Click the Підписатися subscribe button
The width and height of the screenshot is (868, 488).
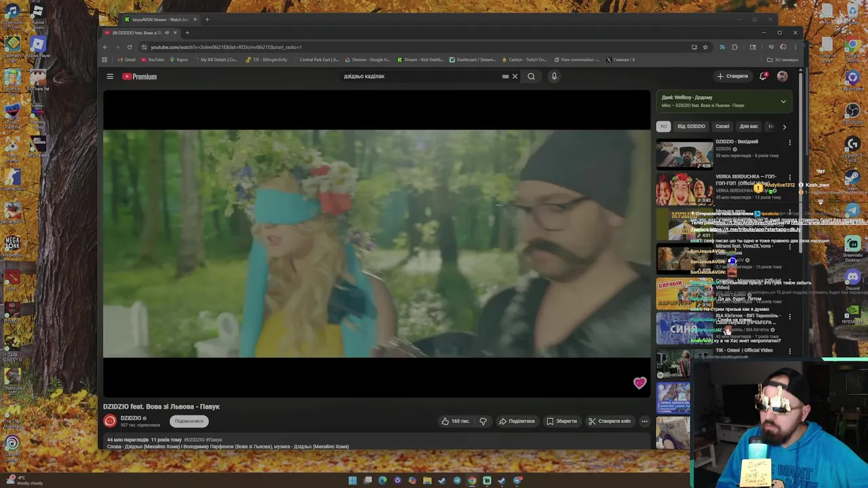coord(189,421)
